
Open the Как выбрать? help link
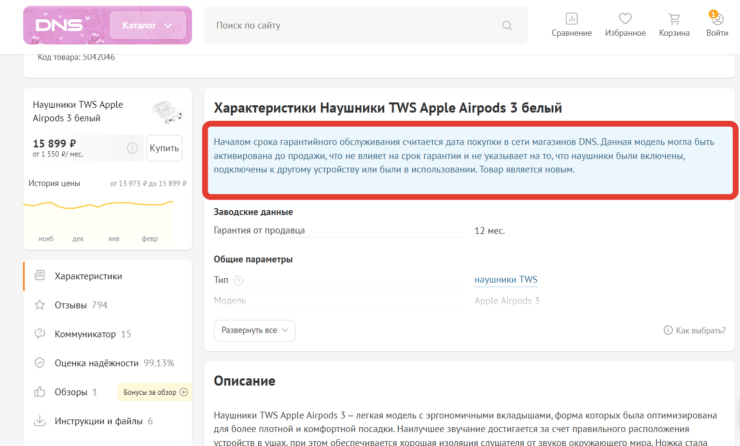[x=695, y=330]
